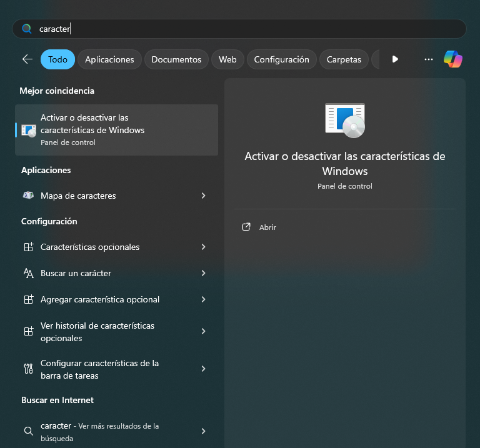
Task: Expand Buscar un carácter chevron
Action: pos(203,273)
